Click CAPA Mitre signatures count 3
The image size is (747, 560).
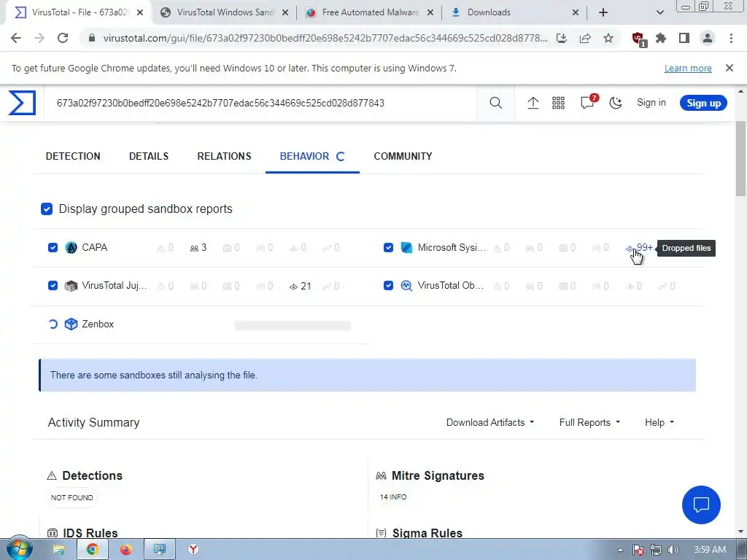(x=198, y=248)
